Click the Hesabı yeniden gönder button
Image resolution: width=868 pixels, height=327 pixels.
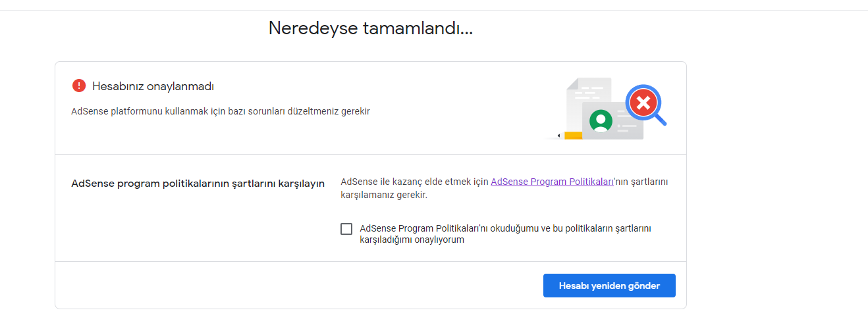(x=609, y=286)
